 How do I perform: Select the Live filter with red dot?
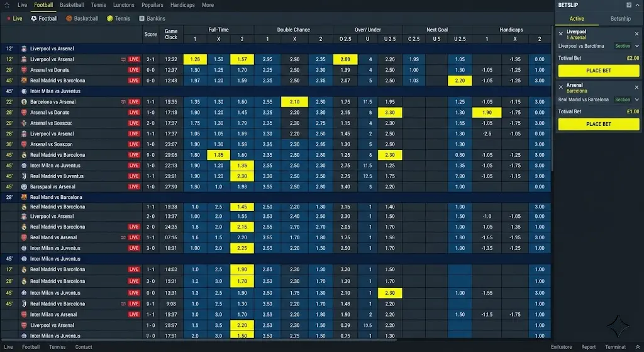tap(15, 18)
